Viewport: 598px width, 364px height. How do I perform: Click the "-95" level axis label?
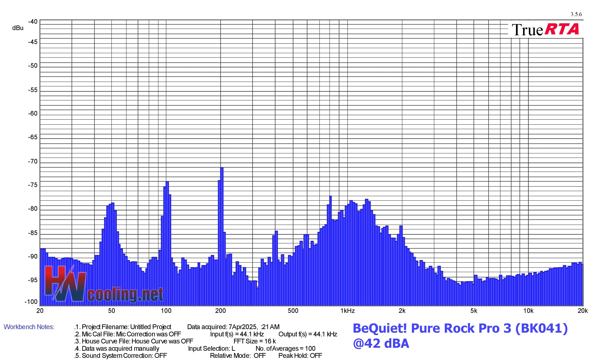(x=33, y=280)
